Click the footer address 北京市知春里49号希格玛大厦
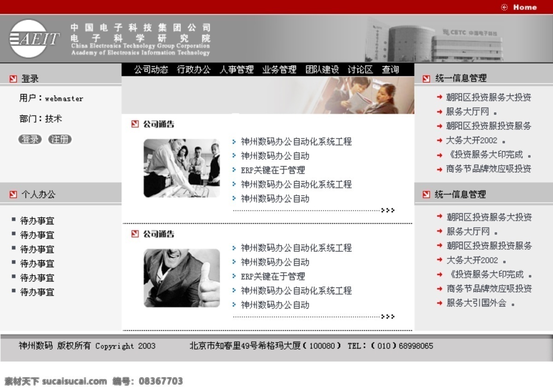 245,346
